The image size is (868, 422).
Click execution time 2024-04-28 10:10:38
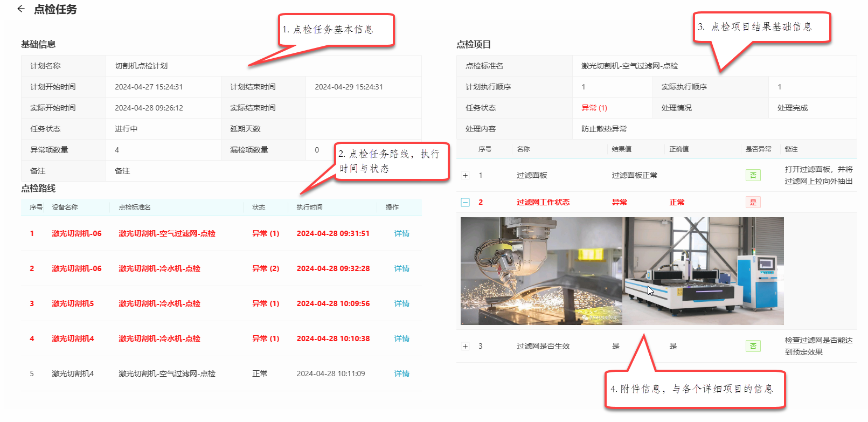click(333, 338)
